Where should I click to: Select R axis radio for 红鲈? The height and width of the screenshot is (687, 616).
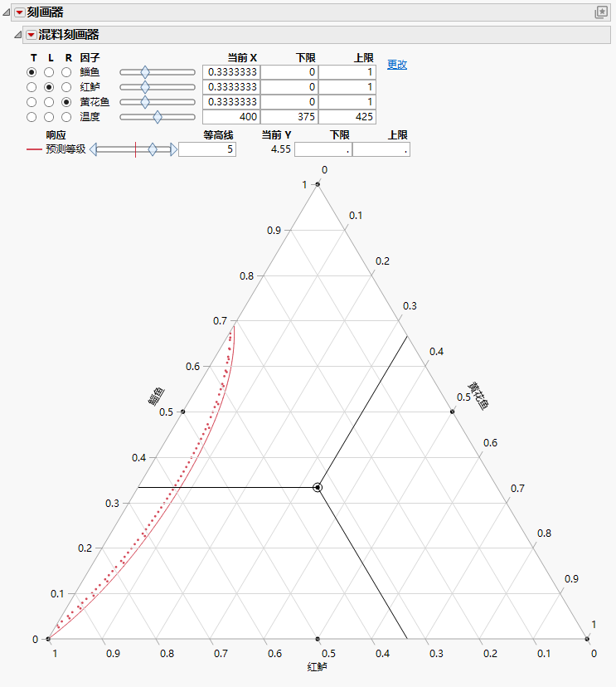[66, 87]
